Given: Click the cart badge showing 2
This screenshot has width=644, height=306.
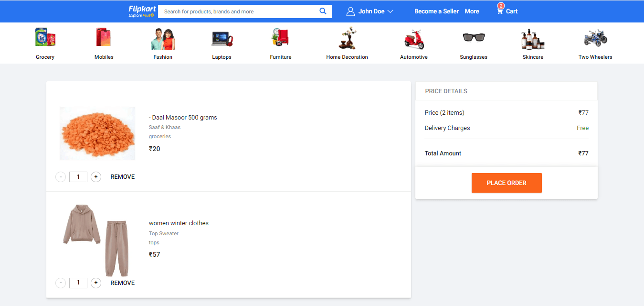Looking at the screenshot, I should coord(501,6).
